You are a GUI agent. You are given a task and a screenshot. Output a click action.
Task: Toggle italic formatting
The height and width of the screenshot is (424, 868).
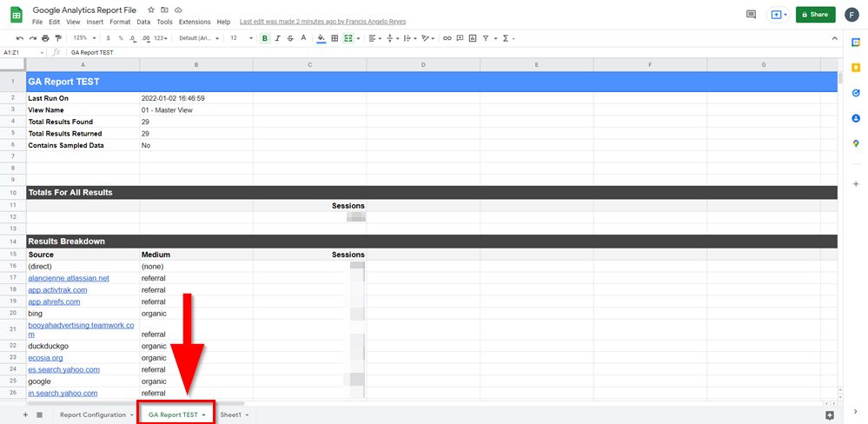click(x=277, y=38)
